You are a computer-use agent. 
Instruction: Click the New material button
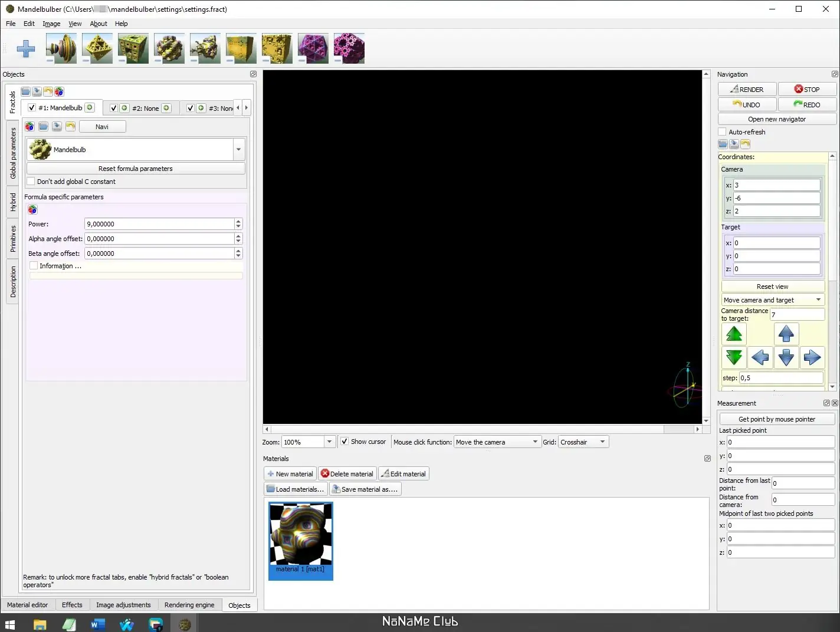click(290, 473)
